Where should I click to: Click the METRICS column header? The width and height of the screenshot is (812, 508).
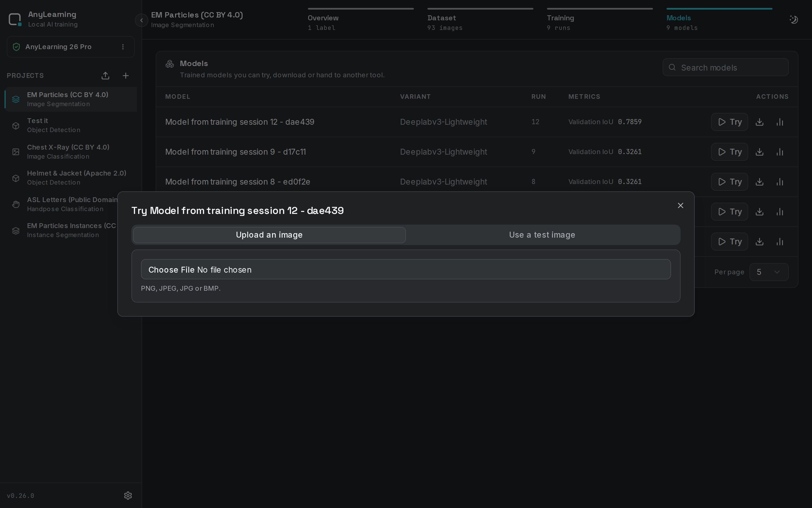[x=584, y=97]
